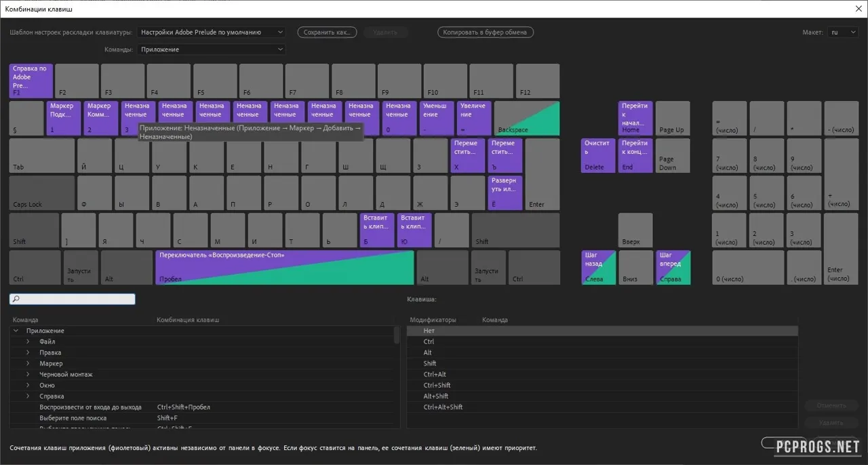
Task: Expand the Маркер command group
Action: [28, 363]
